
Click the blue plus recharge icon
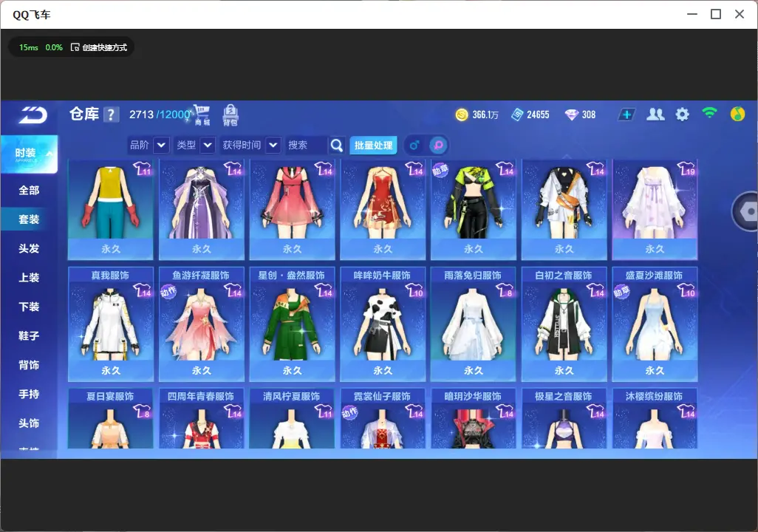pyautogui.click(x=626, y=115)
